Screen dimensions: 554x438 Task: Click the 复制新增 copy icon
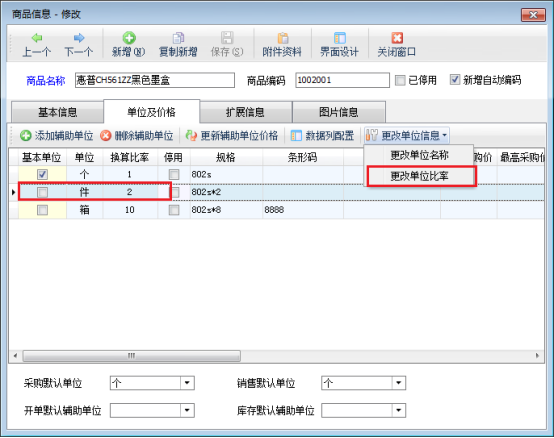(178, 38)
